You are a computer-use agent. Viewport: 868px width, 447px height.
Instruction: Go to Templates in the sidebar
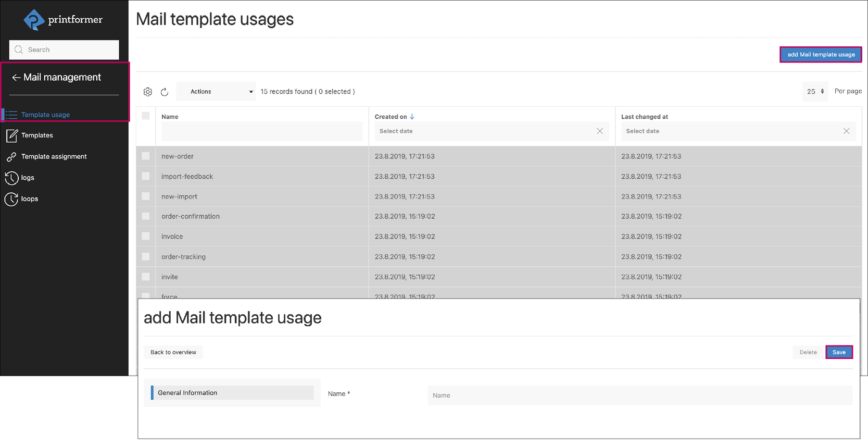point(36,135)
